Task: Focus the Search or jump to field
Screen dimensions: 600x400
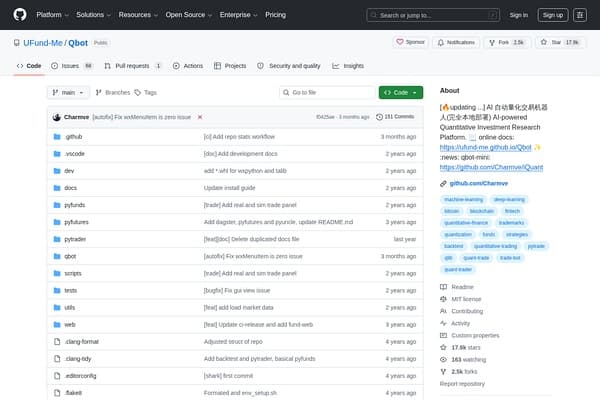Action: pos(433,15)
